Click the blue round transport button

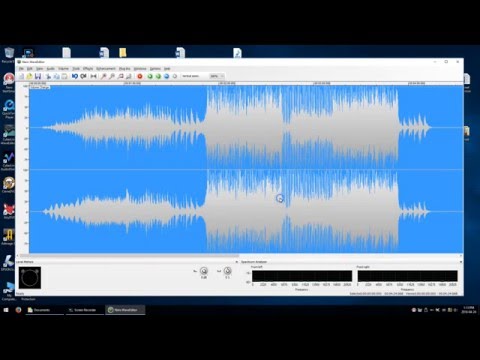point(166,76)
